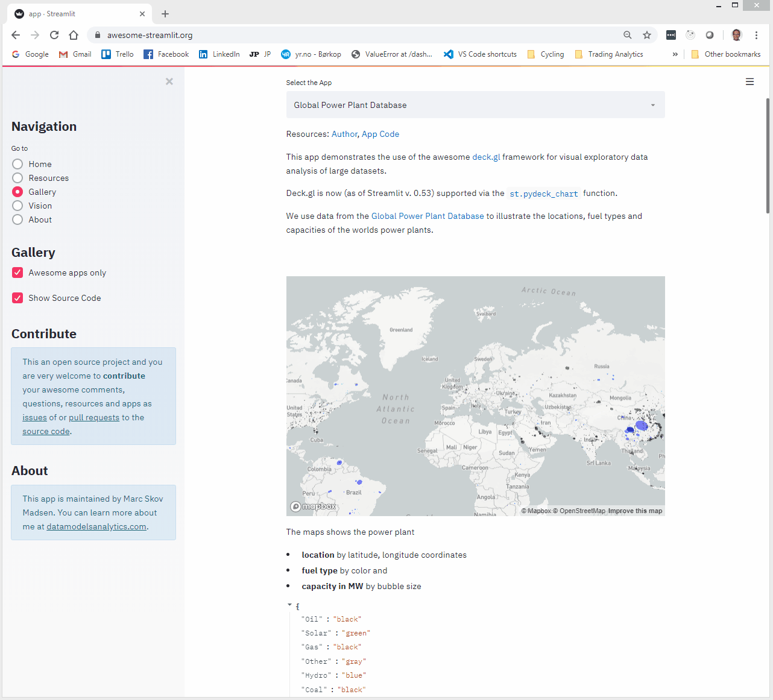This screenshot has height=700, width=773.
Task: Open the browser home page icon
Action: 74,35
